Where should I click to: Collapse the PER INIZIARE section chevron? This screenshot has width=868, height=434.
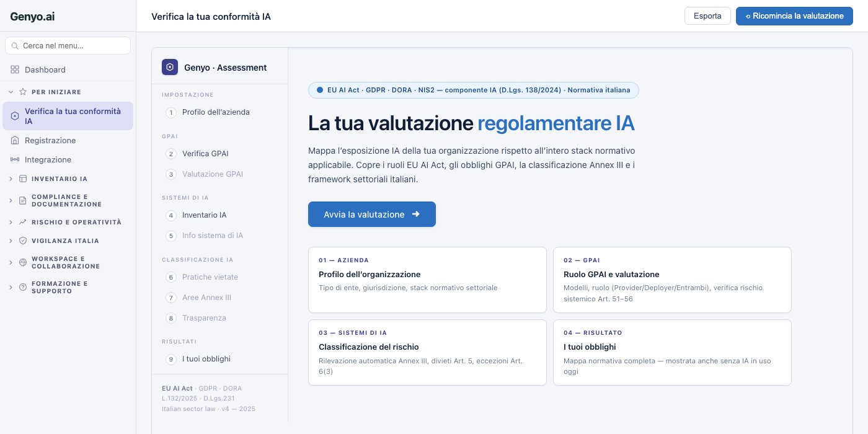11,92
